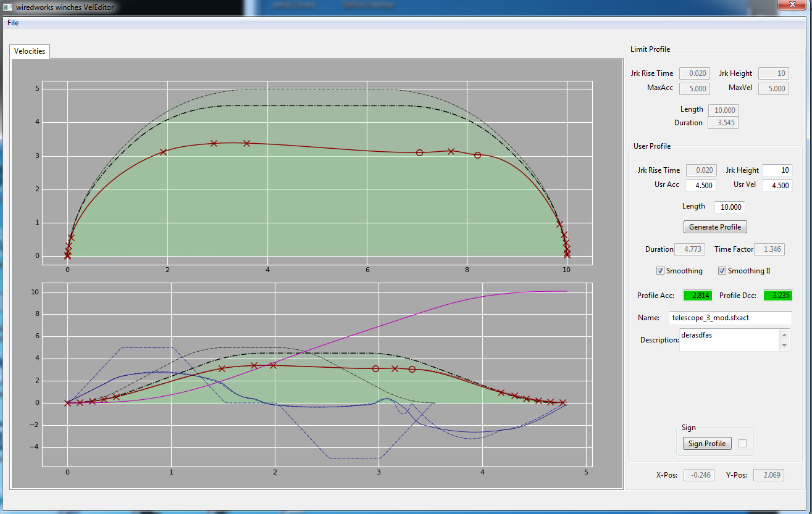
Task: Click the User Profile Jrk Height field
Action: [x=777, y=170]
